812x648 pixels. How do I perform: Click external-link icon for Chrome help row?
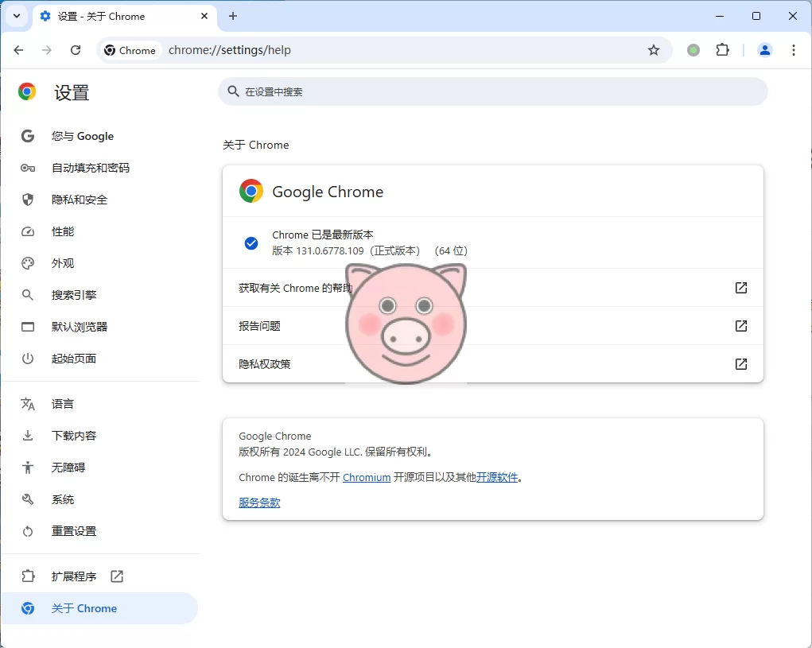741,288
